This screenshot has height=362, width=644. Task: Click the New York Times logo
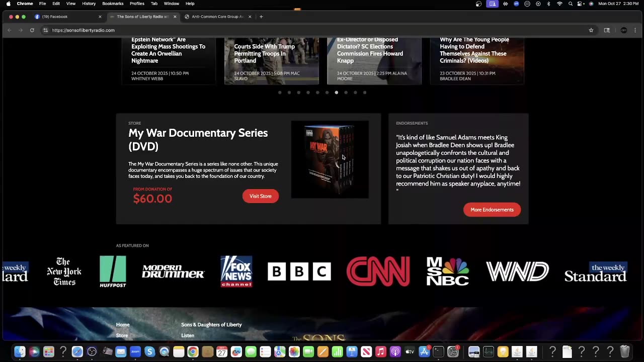click(64, 271)
